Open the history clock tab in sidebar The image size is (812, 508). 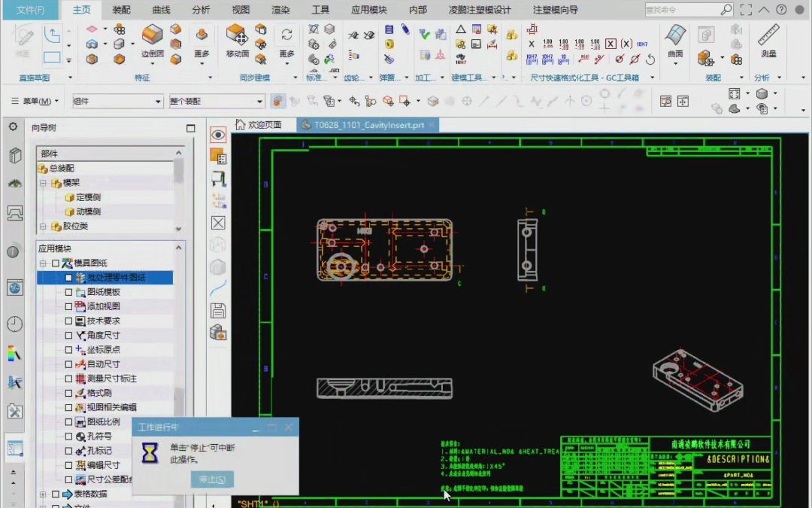click(14, 324)
